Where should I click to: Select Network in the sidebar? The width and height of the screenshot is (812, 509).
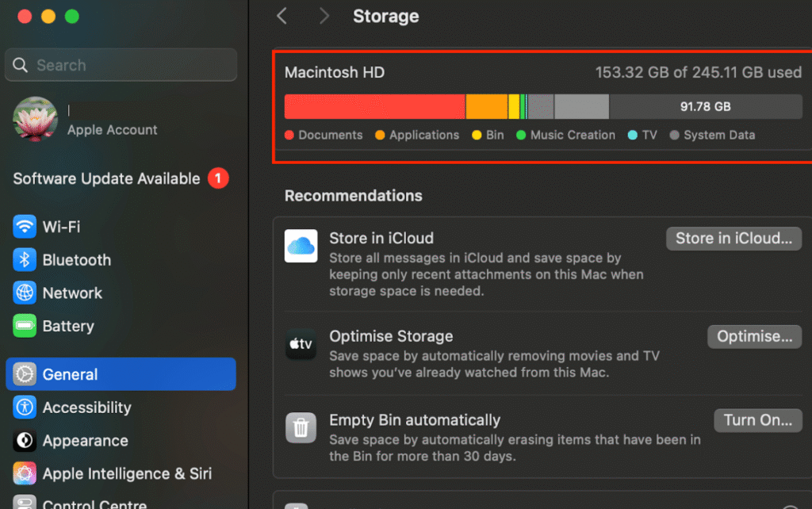(121, 293)
